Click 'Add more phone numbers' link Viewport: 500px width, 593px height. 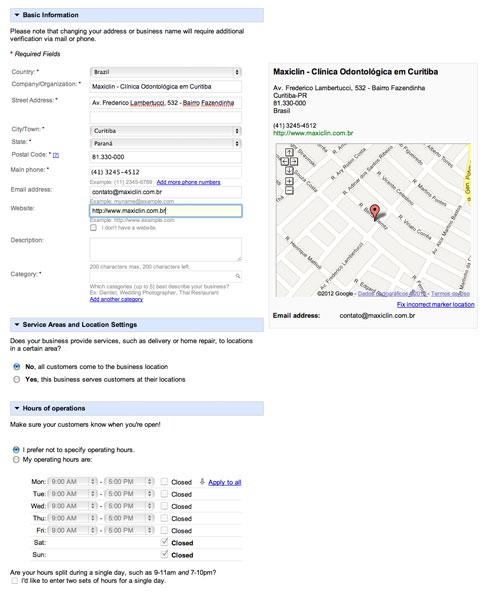coord(188,182)
